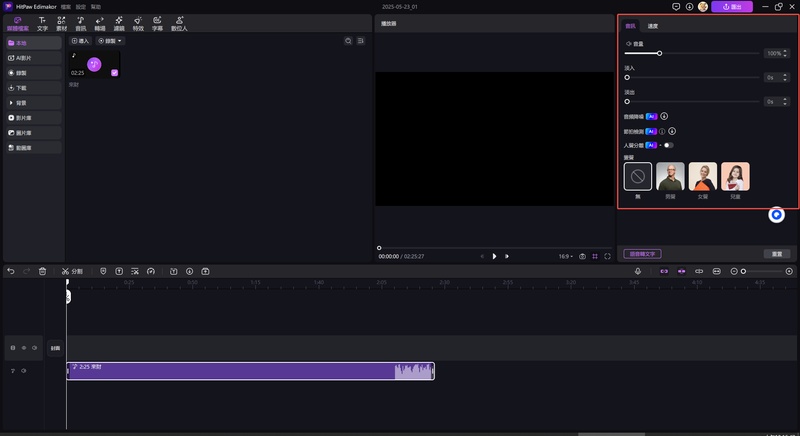Image resolution: width=800 pixels, height=436 pixels.
Task: Click the microphone voice-over icon
Action: (x=638, y=271)
